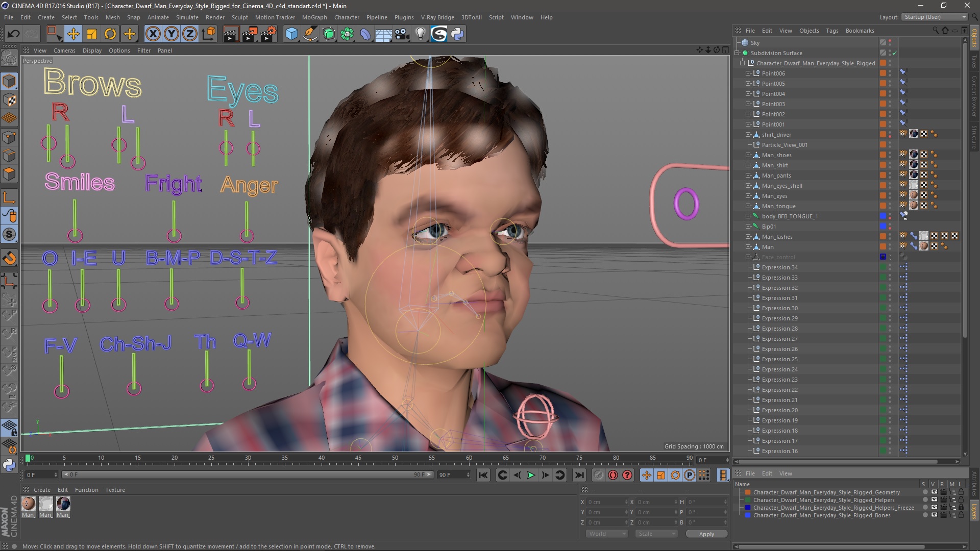
Task: Add a Light object
Action: pyautogui.click(x=421, y=34)
